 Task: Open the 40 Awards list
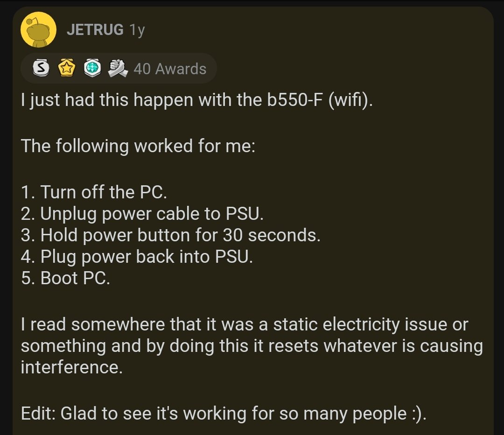tap(170, 69)
